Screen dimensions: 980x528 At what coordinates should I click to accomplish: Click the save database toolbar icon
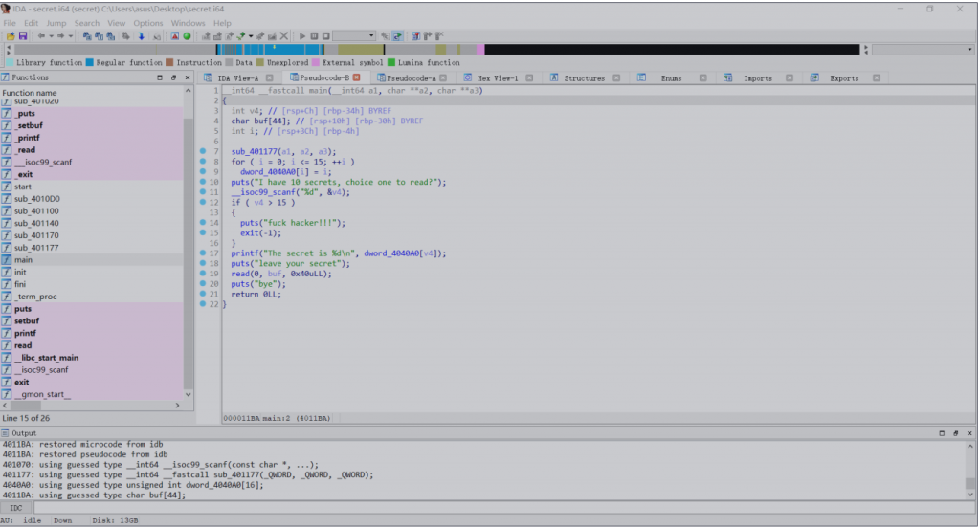(x=23, y=36)
